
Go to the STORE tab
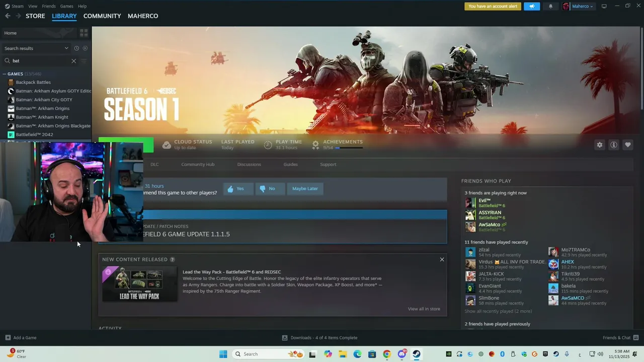click(35, 16)
